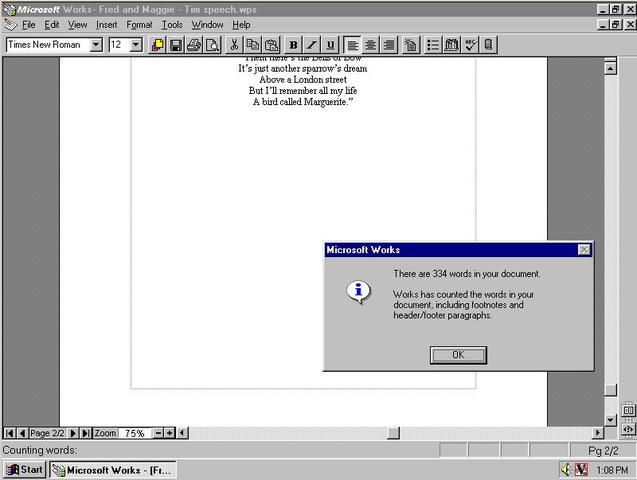The width and height of the screenshot is (637, 480).
Task: Click the Zoom button in the bottom bar
Action: click(x=105, y=433)
